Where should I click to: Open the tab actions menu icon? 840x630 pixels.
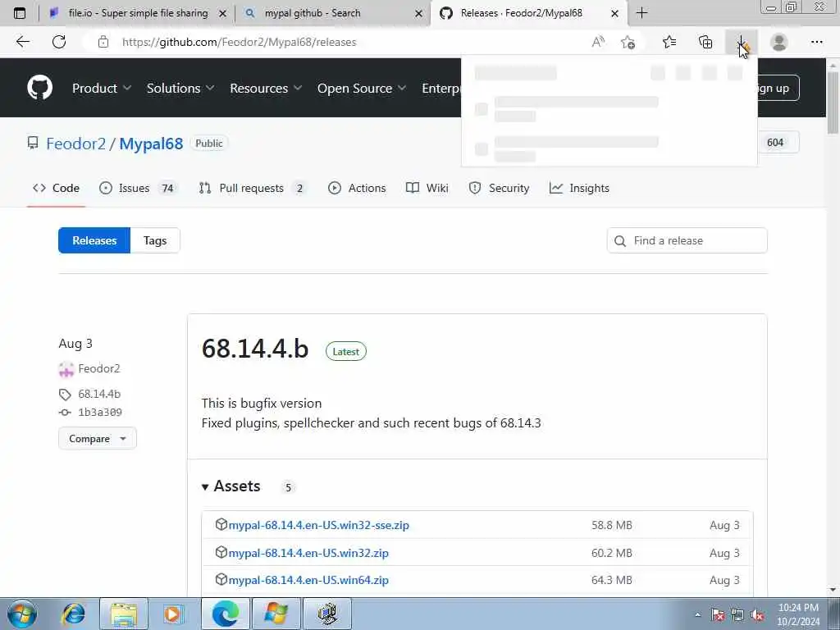[x=20, y=13]
